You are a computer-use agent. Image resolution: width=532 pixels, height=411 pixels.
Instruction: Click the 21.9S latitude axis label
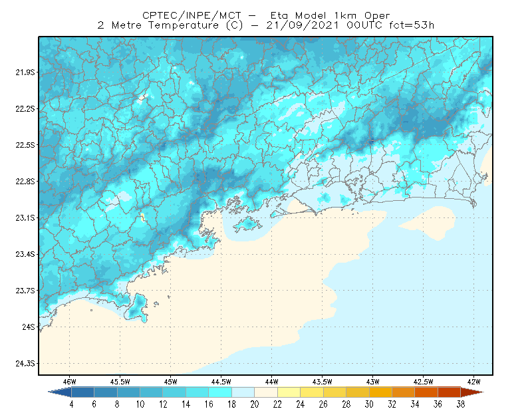pyautogui.click(x=25, y=72)
